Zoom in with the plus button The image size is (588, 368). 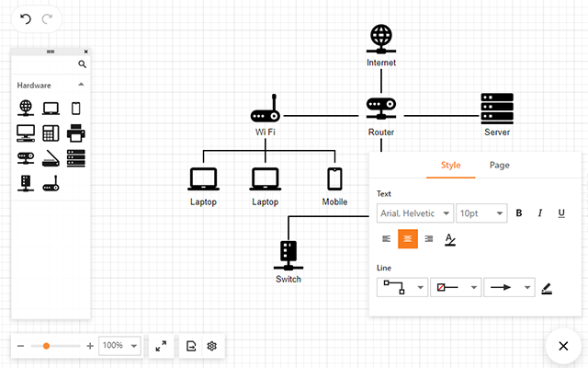tap(90, 346)
